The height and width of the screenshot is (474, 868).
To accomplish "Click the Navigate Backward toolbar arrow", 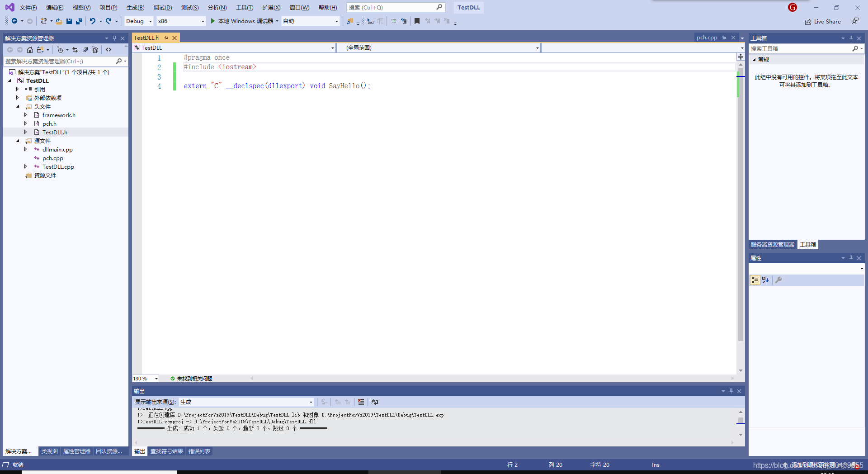I will [14, 21].
